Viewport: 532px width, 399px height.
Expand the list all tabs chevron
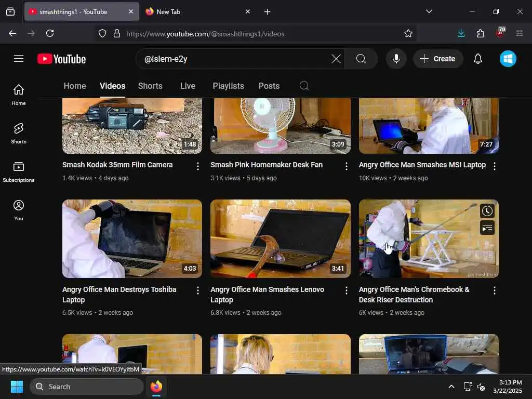click(429, 11)
